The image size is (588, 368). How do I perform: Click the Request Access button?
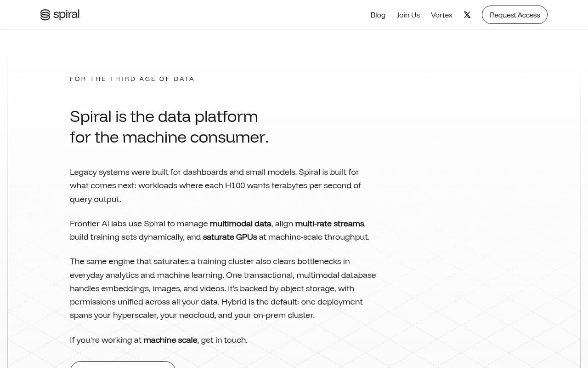pyautogui.click(x=514, y=15)
